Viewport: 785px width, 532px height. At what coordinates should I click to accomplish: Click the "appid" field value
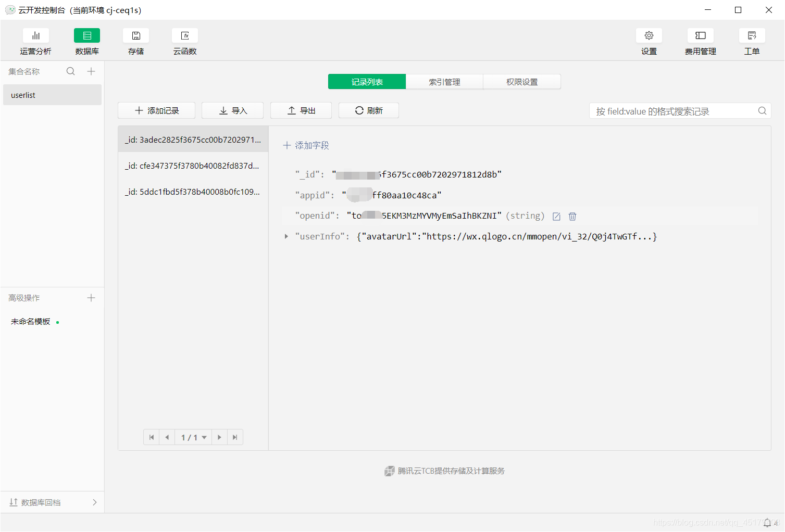tap(392, 195)
